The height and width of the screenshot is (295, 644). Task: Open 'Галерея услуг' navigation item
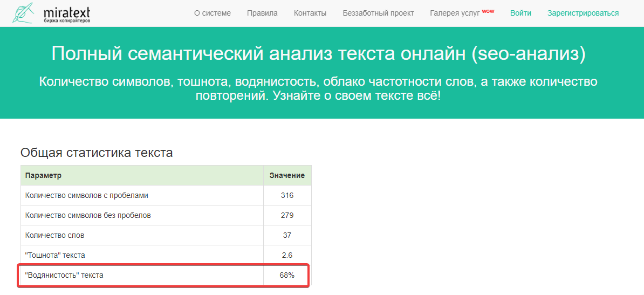(x=462, y=13)
